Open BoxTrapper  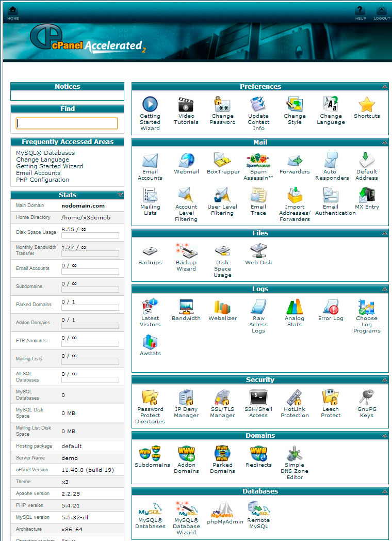click(222, 161)
